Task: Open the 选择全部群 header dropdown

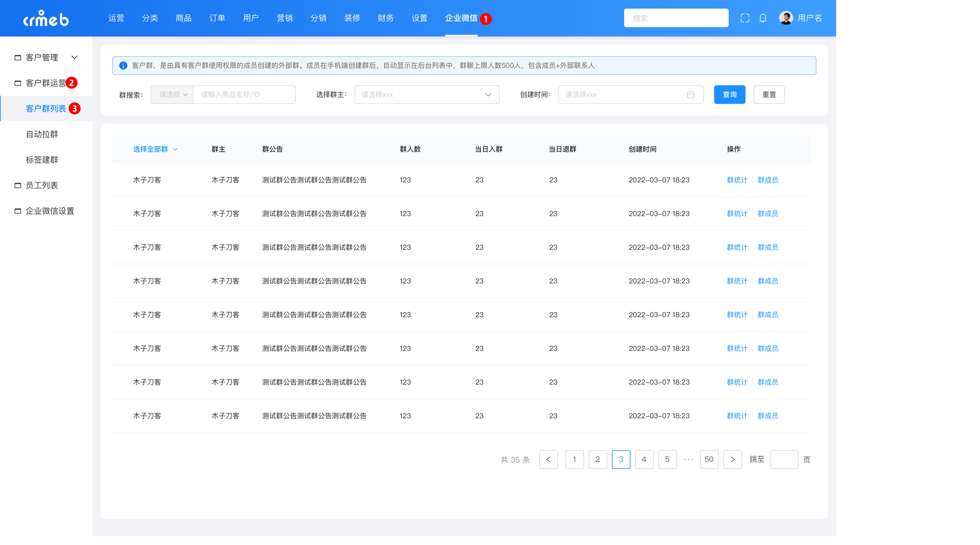Action: [x=155, y=149]
